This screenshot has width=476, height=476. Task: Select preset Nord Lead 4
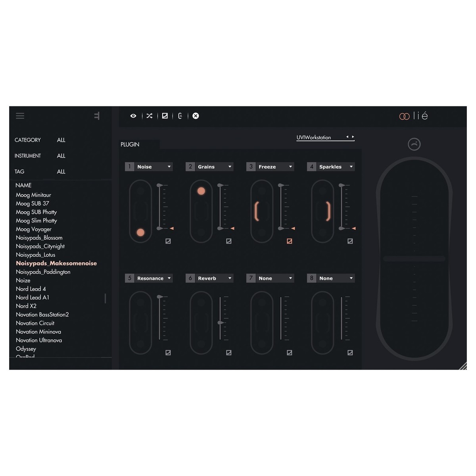pyautogui.click(x=31, y=289)
